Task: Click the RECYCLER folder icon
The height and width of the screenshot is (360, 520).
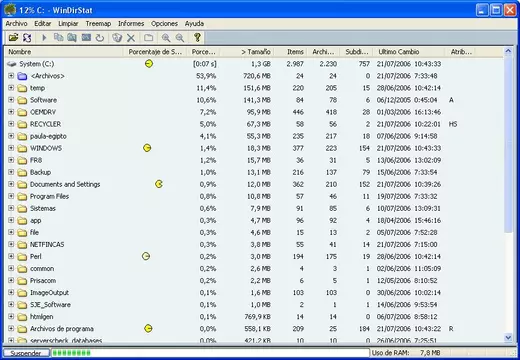Action: tap(22, 124)
